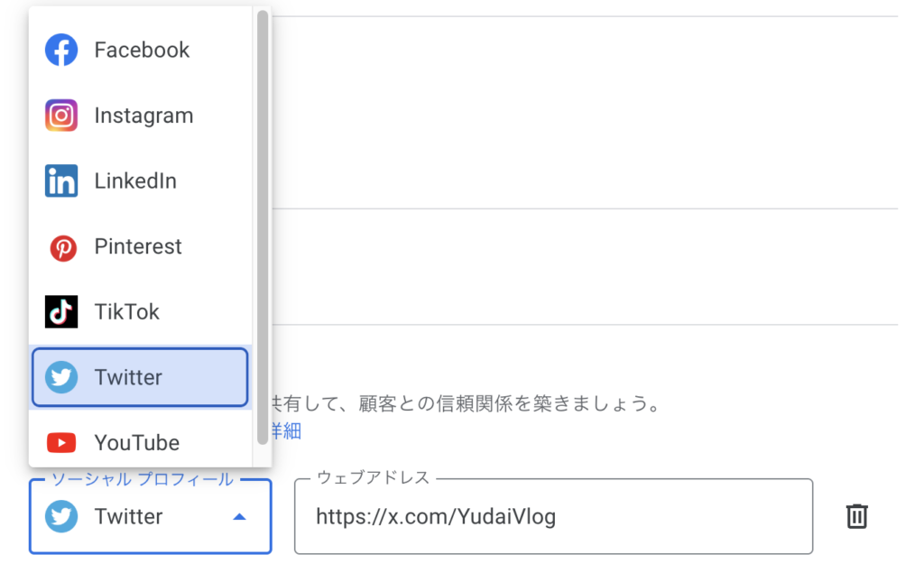Screen dimensions: 924x573
Task: Click the TikTok logo icon
Action: [x=61, y=312]
